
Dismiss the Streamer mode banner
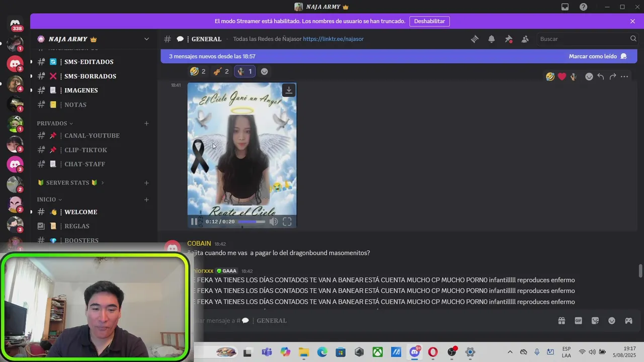pos(632,21)
